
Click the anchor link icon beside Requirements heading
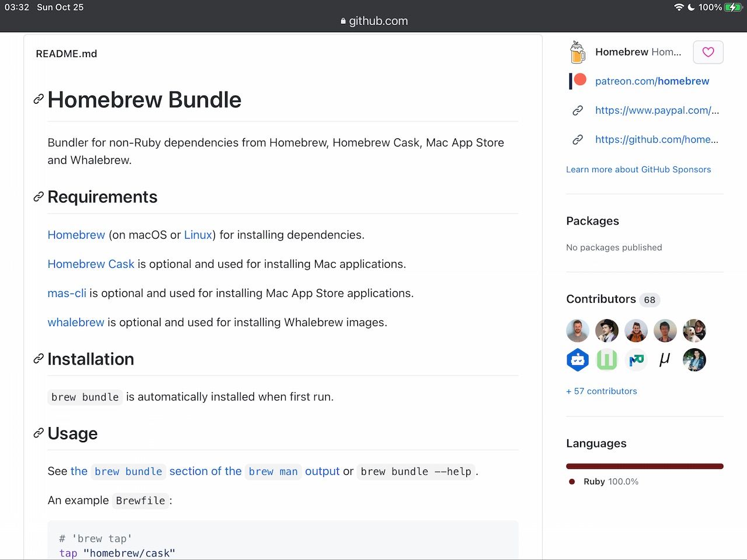39,197
